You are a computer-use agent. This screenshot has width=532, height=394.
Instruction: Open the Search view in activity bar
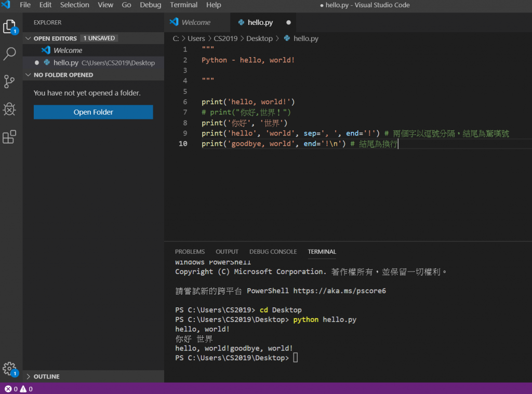click(x=9, y=53)
